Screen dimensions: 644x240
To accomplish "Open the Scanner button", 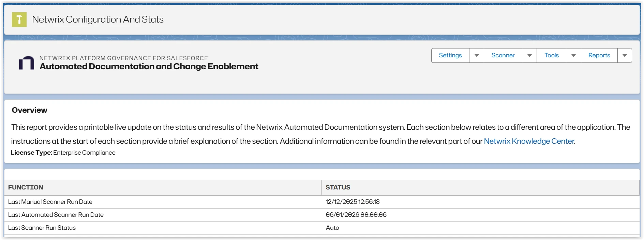I will click(503, 55).
